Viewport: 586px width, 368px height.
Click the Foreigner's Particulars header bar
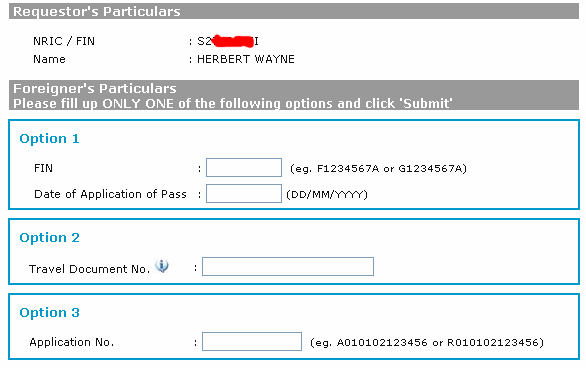tap(294, 95)
